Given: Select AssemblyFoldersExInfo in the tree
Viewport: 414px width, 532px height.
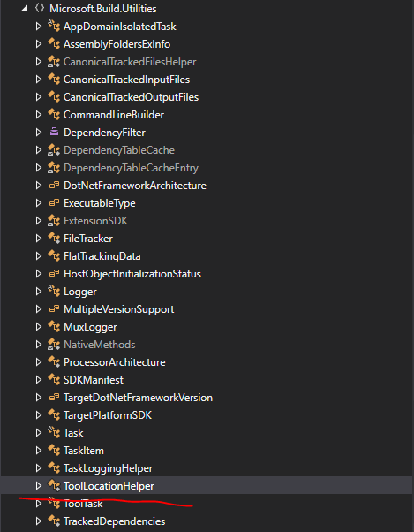Looking at the screenshot, I should 117,44.
